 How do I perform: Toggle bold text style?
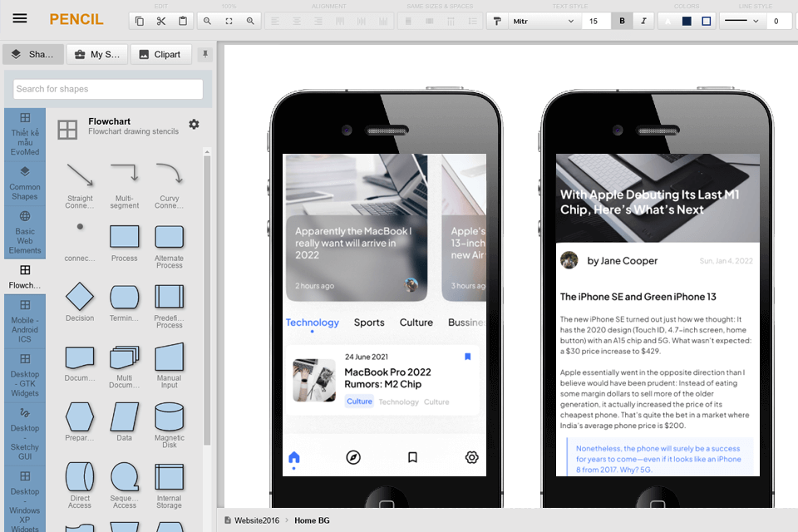coord(622,21)
